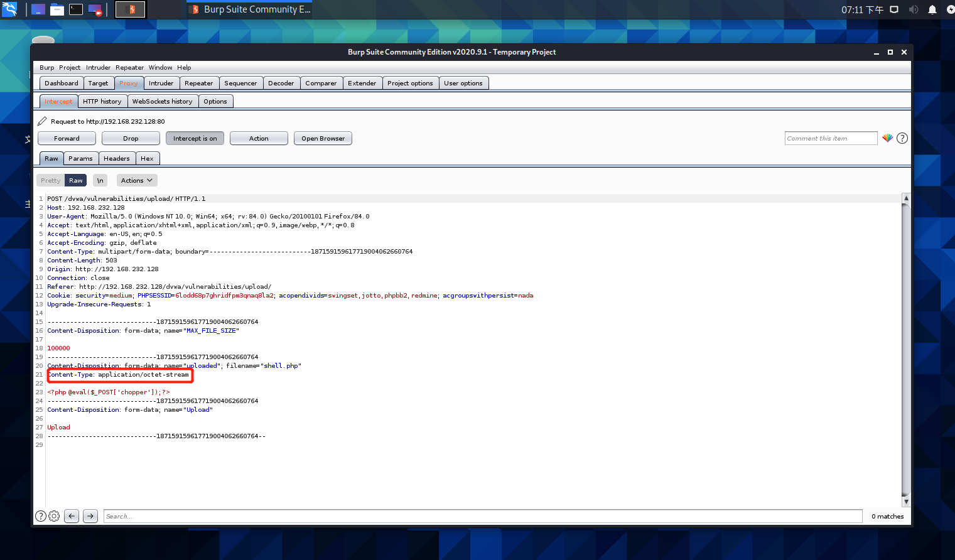955x560 pixels.
Task: Go to the previous search match arrow
Action: click(72, 516)
